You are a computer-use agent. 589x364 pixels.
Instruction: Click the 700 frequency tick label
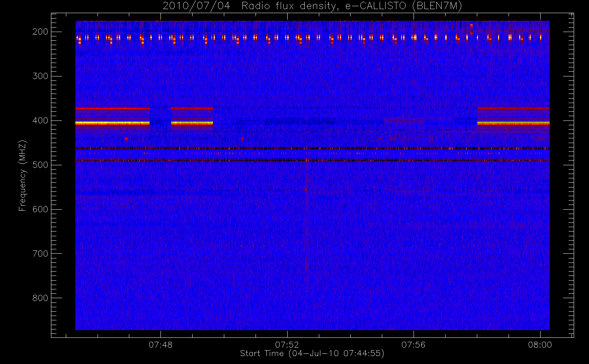(40, 254)
